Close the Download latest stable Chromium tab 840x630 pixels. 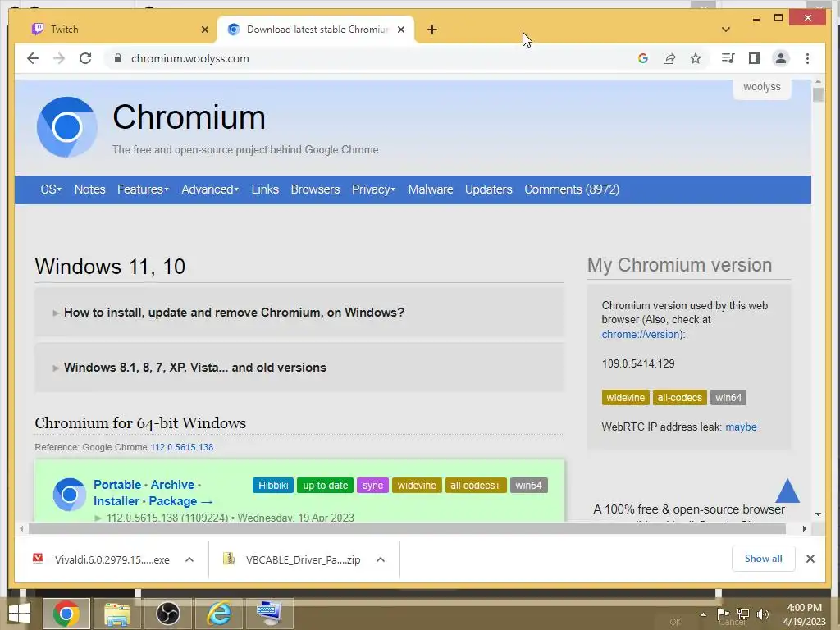tap(400, 30)
